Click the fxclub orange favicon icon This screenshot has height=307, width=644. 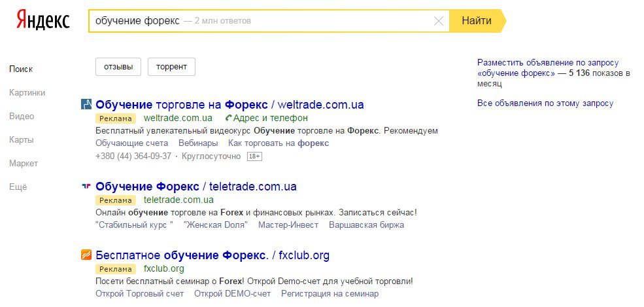(x=86, y=255)
